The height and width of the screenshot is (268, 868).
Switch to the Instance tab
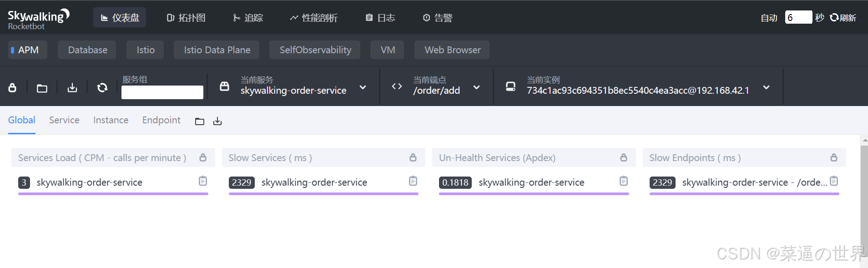[x=111, y=120]
